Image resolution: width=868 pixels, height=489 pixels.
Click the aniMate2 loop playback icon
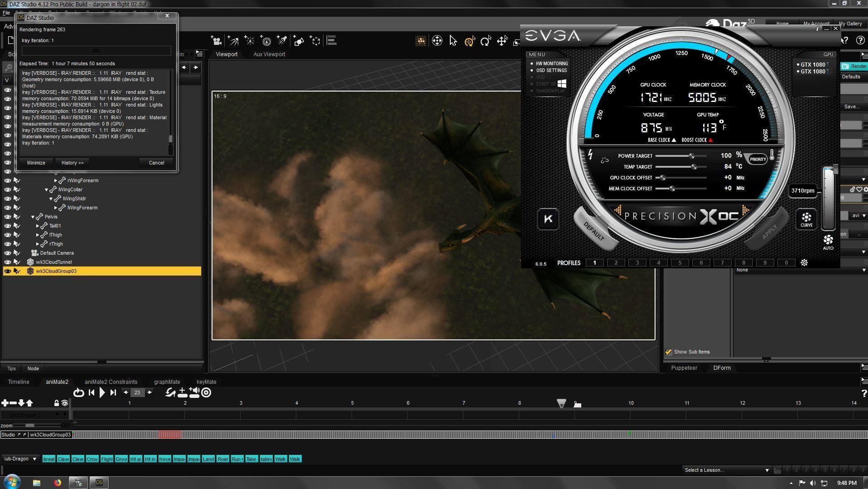pyautogui.click(x=78, y=392)
